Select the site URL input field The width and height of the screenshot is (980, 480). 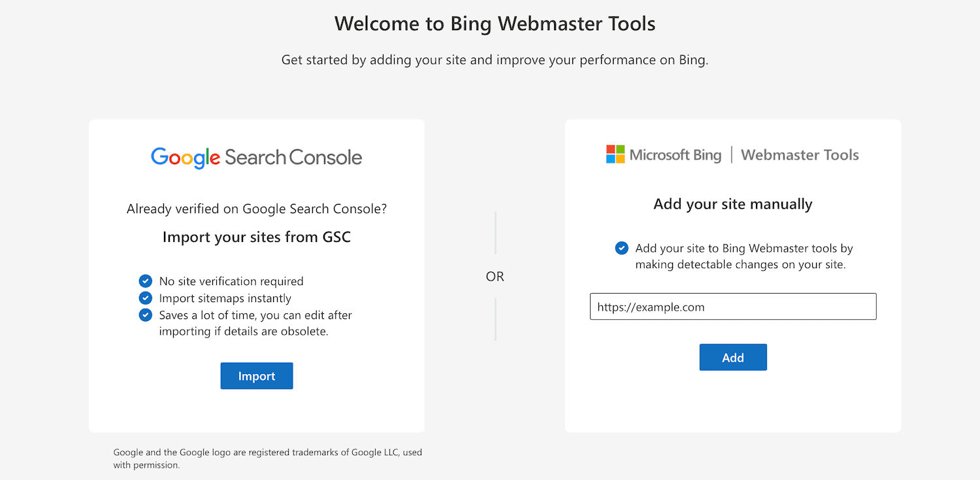(733, 306)
